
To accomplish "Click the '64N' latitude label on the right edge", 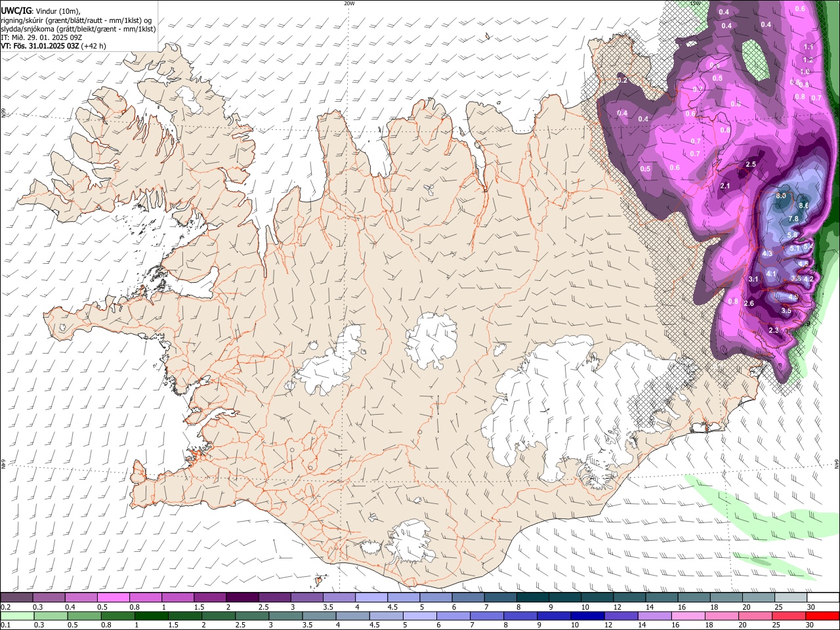I will click(837, 464).
